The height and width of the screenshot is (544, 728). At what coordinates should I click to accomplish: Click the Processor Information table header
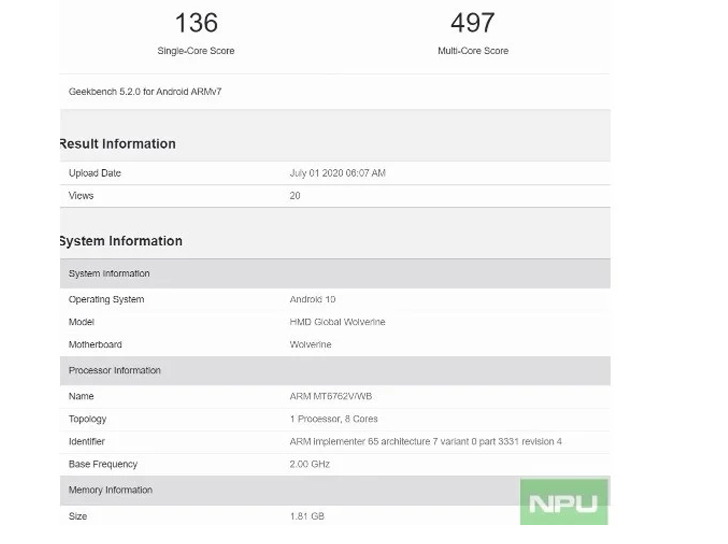(335, 370)
